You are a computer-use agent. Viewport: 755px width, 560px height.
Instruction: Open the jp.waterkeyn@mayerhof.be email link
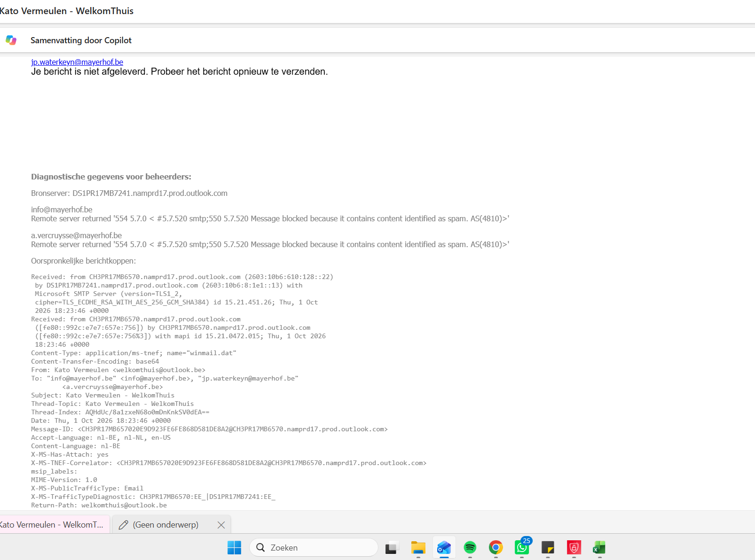77,62
